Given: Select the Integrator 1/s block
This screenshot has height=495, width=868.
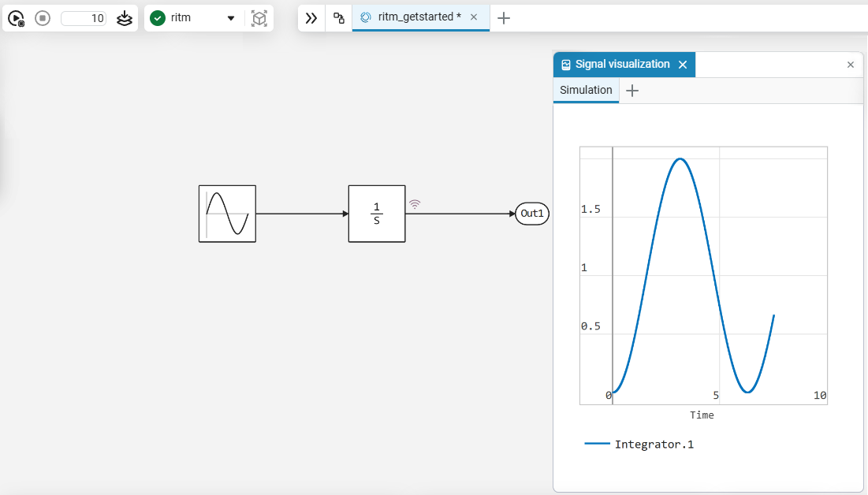Looking at the screenshot, I should [x=377, y=214].
